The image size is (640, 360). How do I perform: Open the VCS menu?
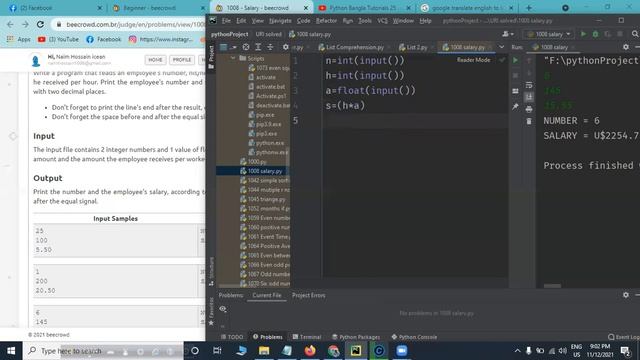[x=382, y=21]
